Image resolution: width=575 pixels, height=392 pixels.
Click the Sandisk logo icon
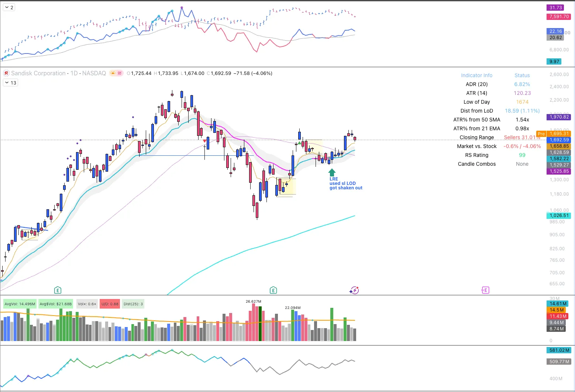point(6,73)
